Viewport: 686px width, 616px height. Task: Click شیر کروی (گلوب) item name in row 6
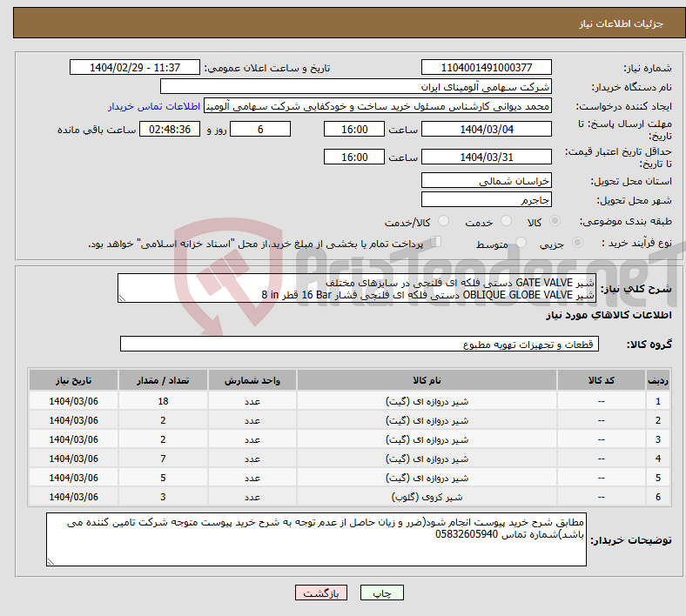click(x=427, y=497)
